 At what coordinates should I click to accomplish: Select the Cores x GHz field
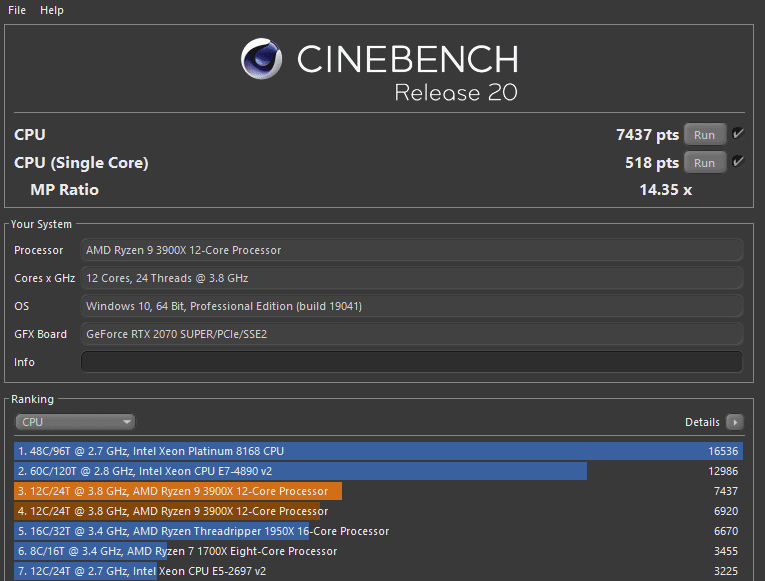[x=412, y=278]
